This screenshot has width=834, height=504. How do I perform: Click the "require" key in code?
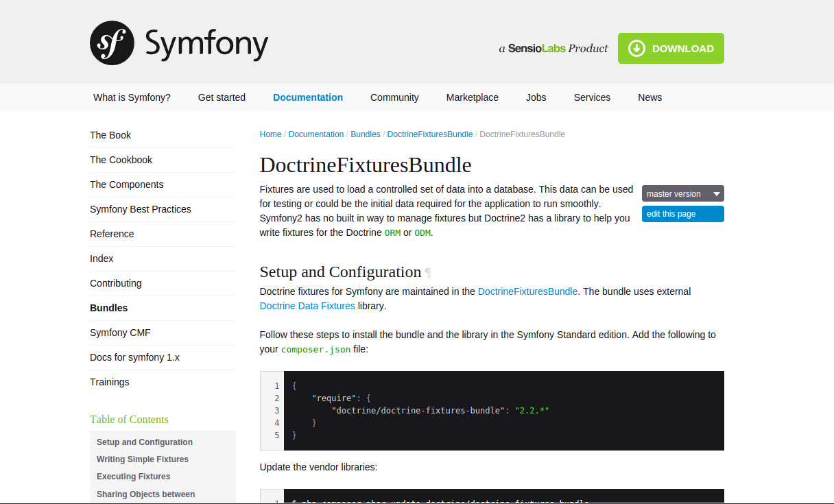[334, 398]
